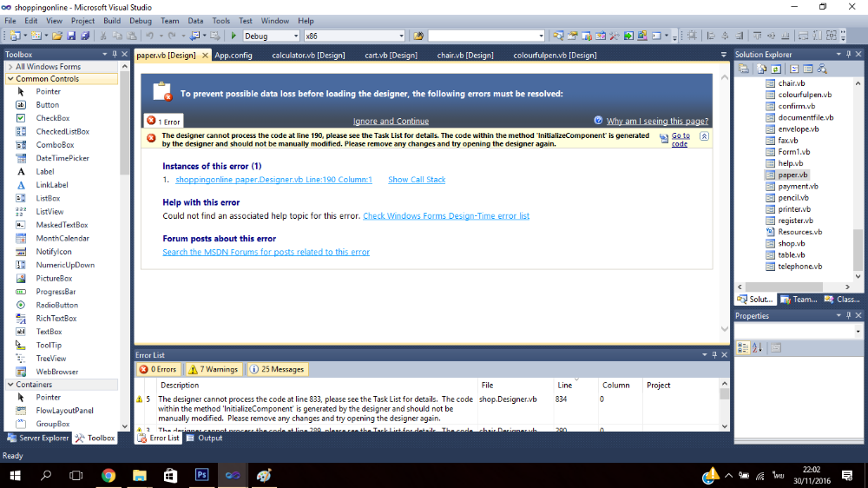Toggle the 25 Messages filter

pos(277,369)
